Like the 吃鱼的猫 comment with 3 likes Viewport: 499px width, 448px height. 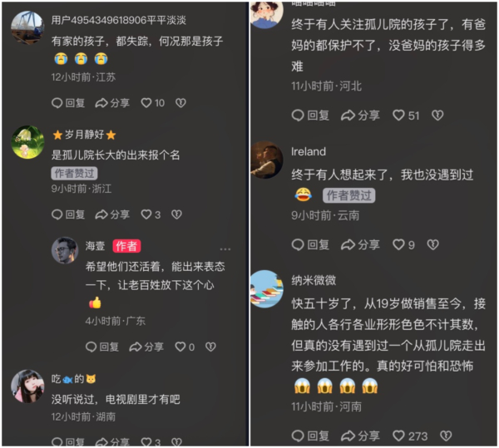pos(151,441)
